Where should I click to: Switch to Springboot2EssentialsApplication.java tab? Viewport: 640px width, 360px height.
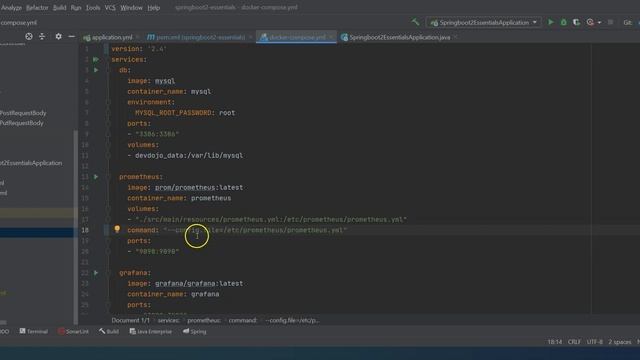coord(400,37)
